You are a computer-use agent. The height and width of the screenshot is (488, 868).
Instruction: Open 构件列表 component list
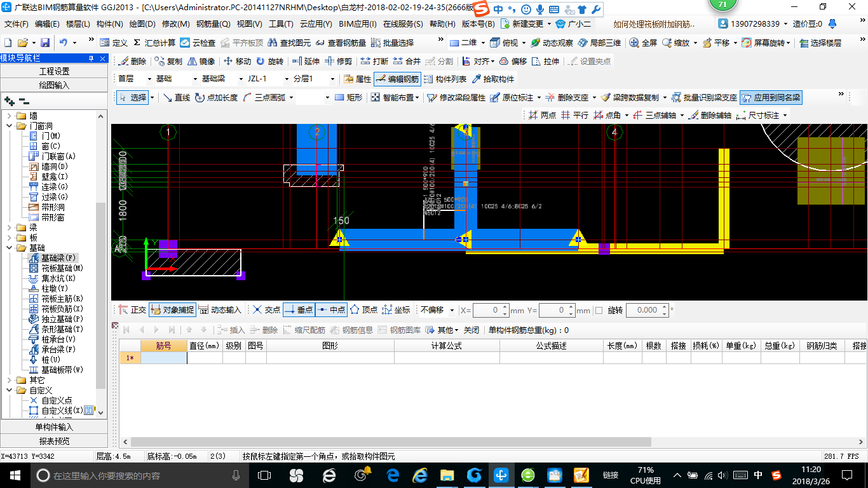[x=445, y=79]
